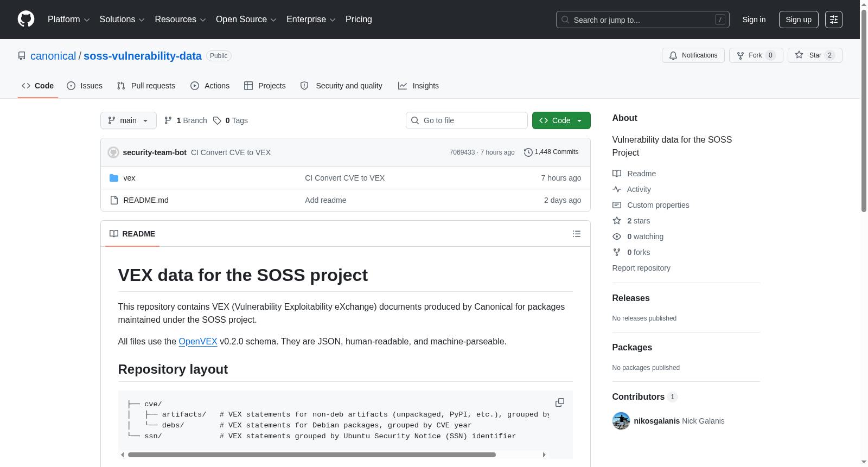
Task: Go to the GitHub homepage via the logo
Action: [x=26, y=19]
